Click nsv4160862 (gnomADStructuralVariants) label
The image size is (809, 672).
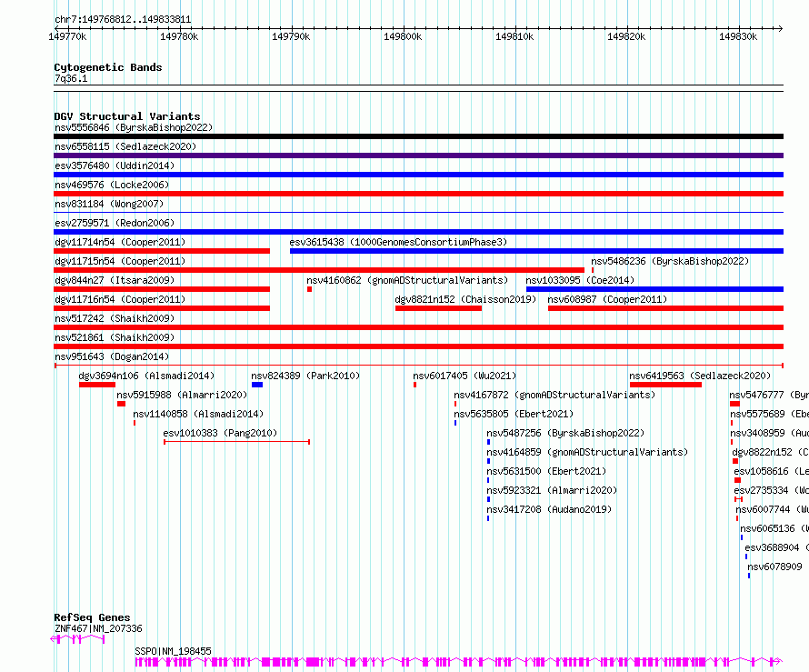[407, 280]
